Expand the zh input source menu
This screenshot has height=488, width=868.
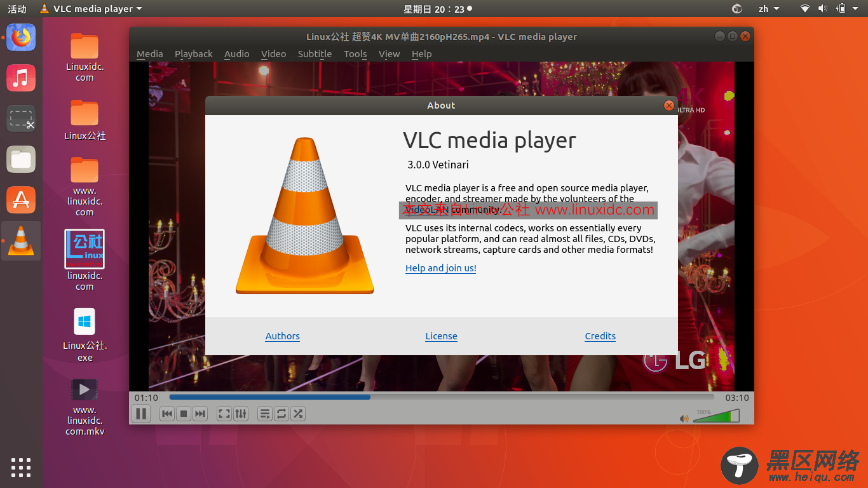pos(768,9)
